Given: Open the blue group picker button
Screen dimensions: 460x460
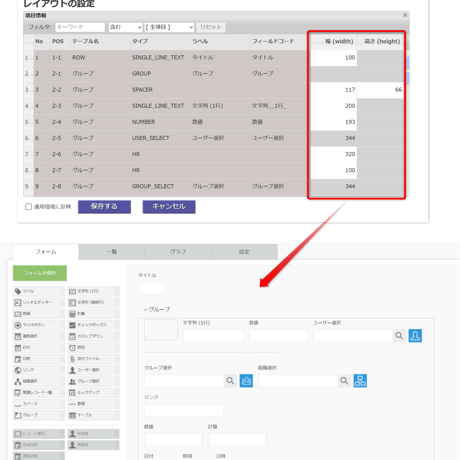Looking at the screenshot, I should pyautogui.click(x=246, y=381).
